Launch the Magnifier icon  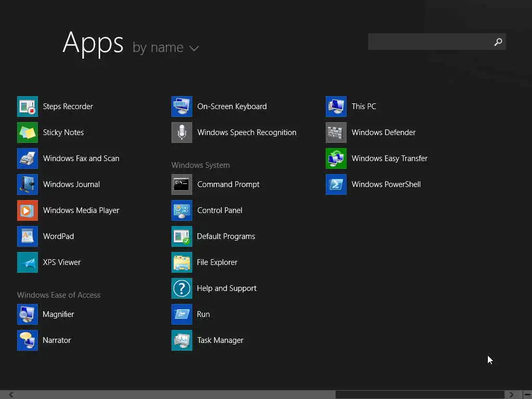(28, 314)
